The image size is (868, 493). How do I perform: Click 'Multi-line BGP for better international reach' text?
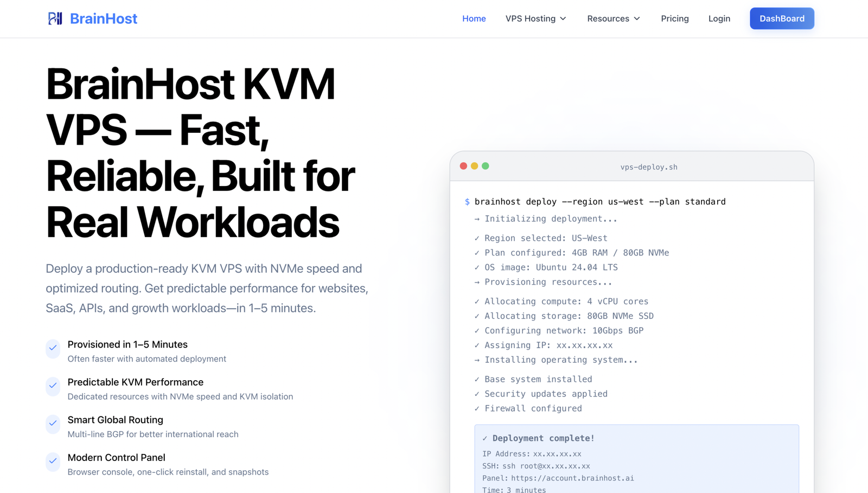153,434
